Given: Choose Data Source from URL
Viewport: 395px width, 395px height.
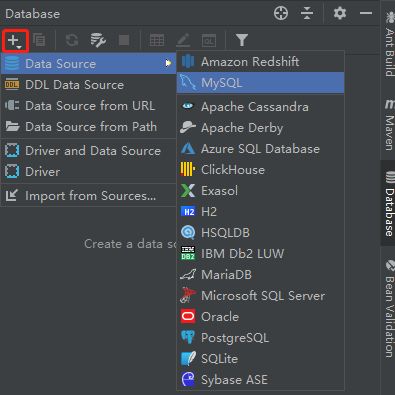Looking at the screenshot, I should tap(89, 106).
